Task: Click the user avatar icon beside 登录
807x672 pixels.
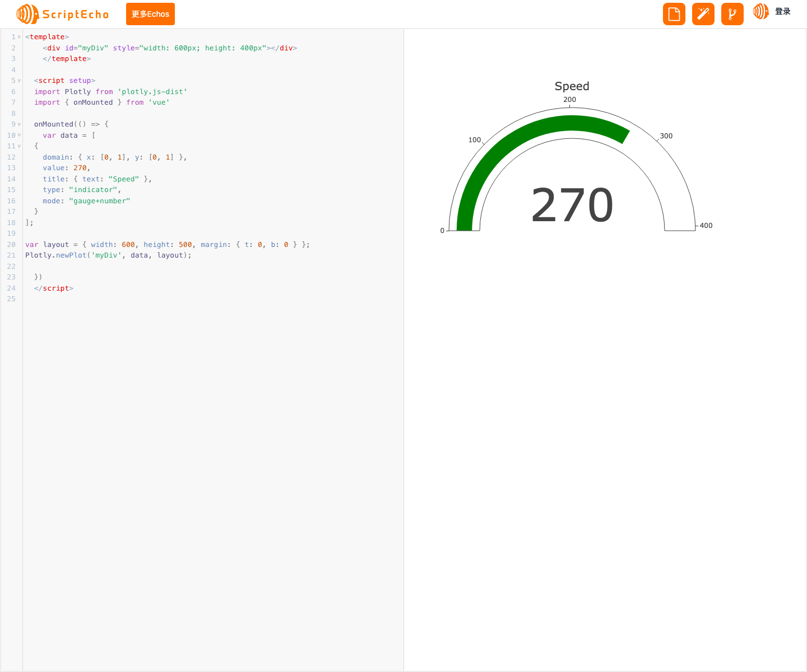Action: [x=760, y=11]
